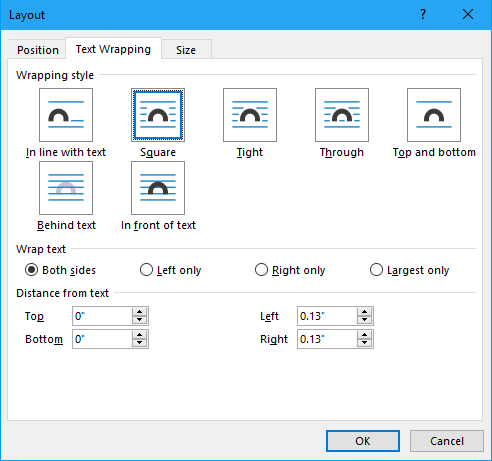
Task: Pick the Tight wrapping style icon
Action: [x=250, y=115]
